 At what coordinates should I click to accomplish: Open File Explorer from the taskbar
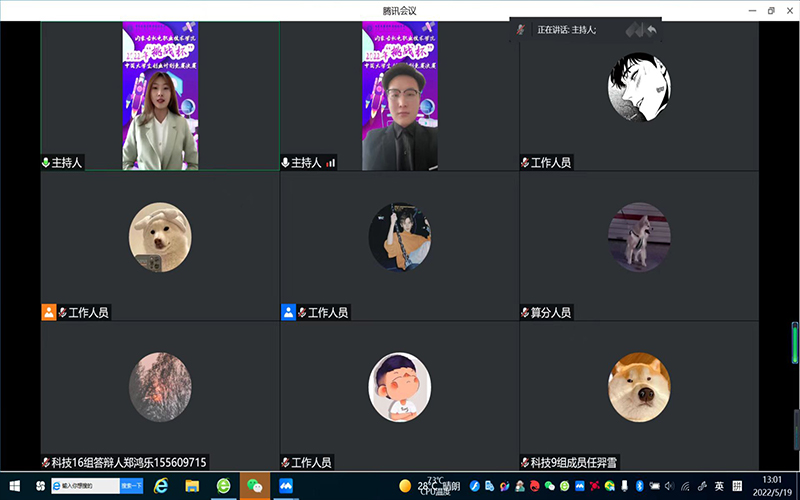point(192,486)
